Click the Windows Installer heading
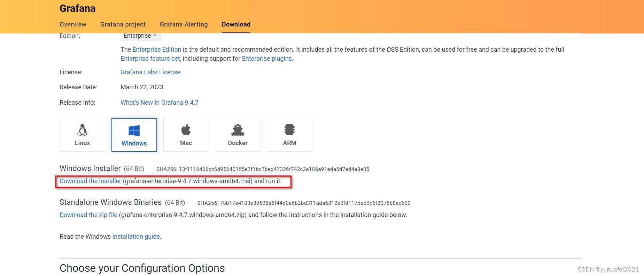This screenshot has height=276, width=644. pyautogui.click(x=90, y=168)
